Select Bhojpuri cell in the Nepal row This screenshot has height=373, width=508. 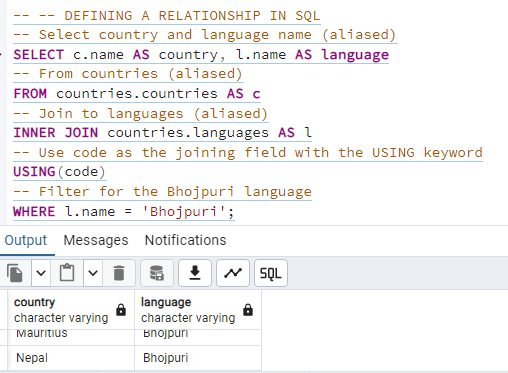(198, 358)
